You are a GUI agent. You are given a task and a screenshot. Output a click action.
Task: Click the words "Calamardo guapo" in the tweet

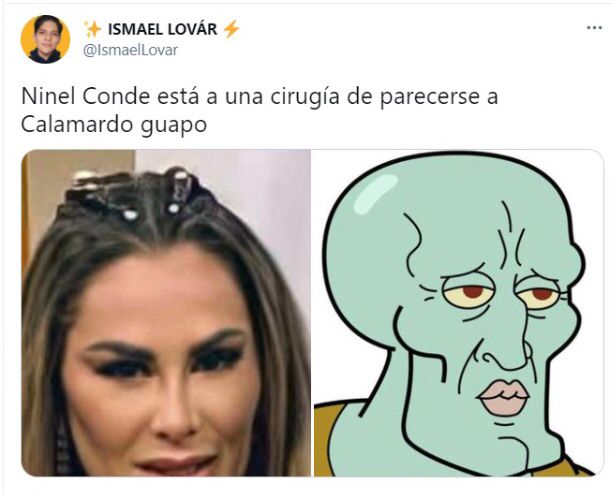[x=114, y=126]
